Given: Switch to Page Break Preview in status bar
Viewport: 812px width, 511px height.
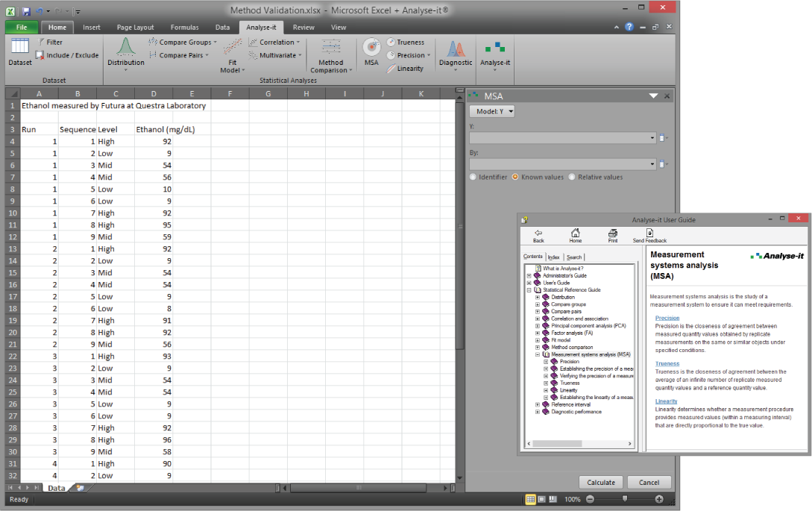Looking at the screenshot, I should pos(553,499).
